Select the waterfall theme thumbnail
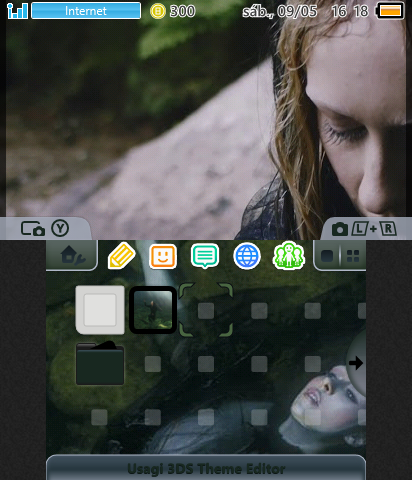Screen dimensions: 412x480 pos(153,310)
